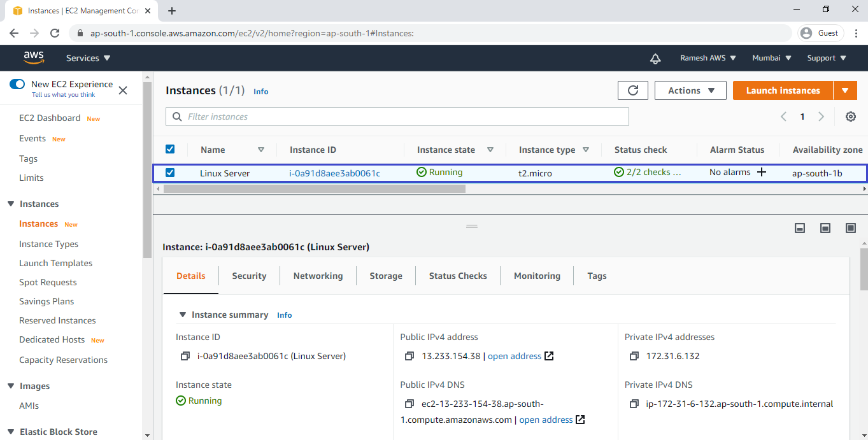
Task: Copy the Private IPv4 address 172.31.6.132
Action: coord(634,356)
